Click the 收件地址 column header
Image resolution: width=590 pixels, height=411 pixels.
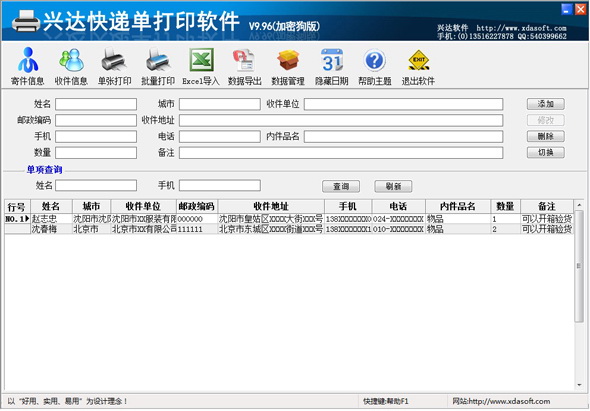pos(271,206)
